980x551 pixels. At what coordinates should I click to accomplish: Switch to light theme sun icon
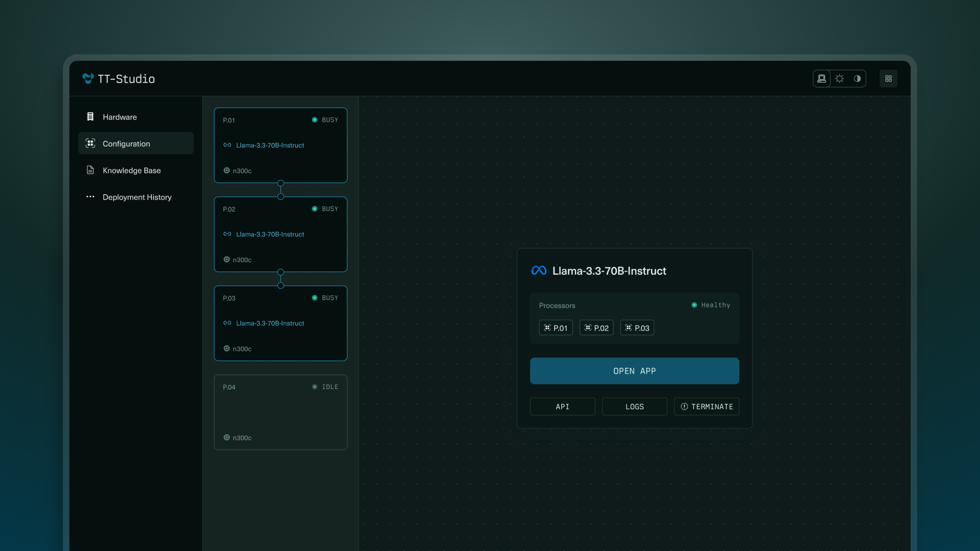tap(840, 79)
